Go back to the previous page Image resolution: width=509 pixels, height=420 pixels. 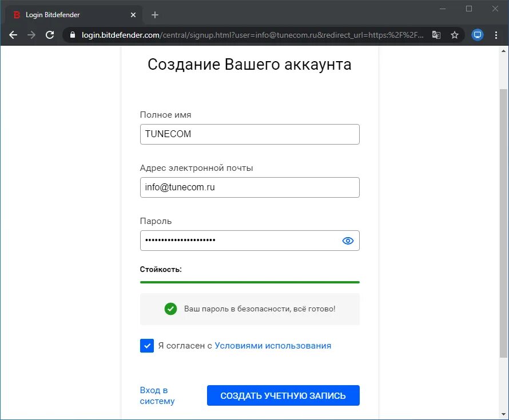click(x=13, y=35)
